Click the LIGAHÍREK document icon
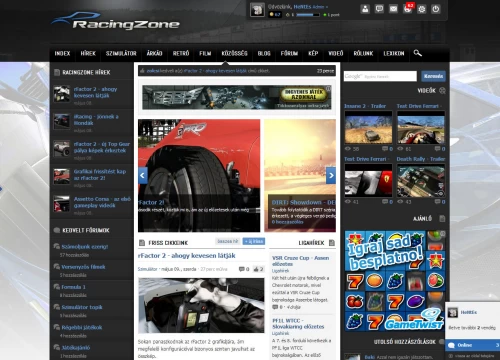 (332, 243)
